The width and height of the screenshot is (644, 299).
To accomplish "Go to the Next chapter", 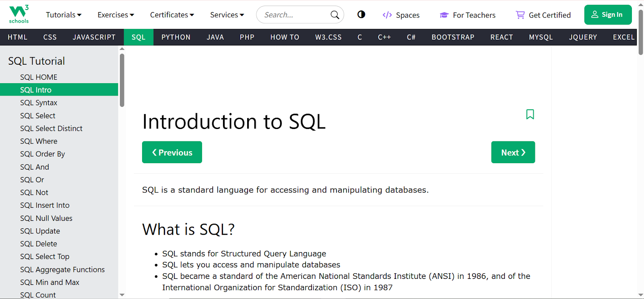I will 513,152.
